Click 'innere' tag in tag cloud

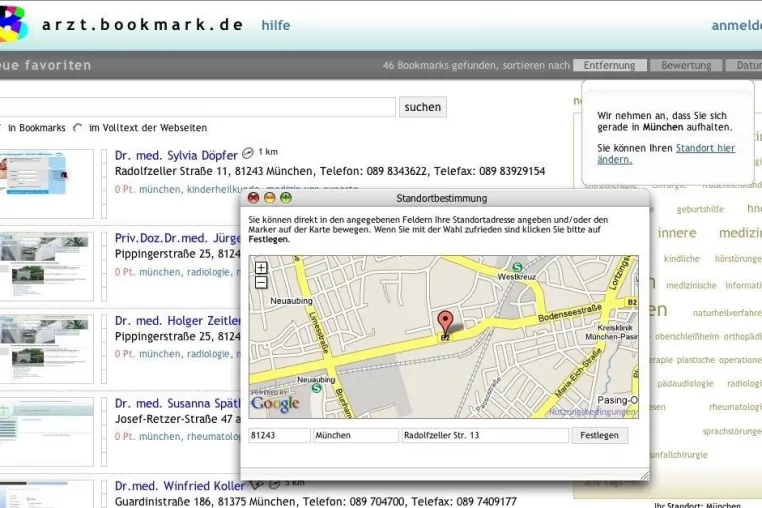(x=677, y=233)
